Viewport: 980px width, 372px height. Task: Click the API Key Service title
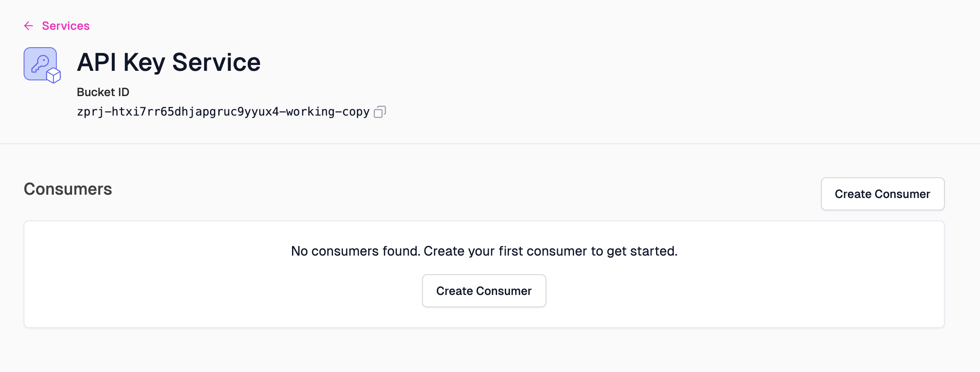point(169,63)
